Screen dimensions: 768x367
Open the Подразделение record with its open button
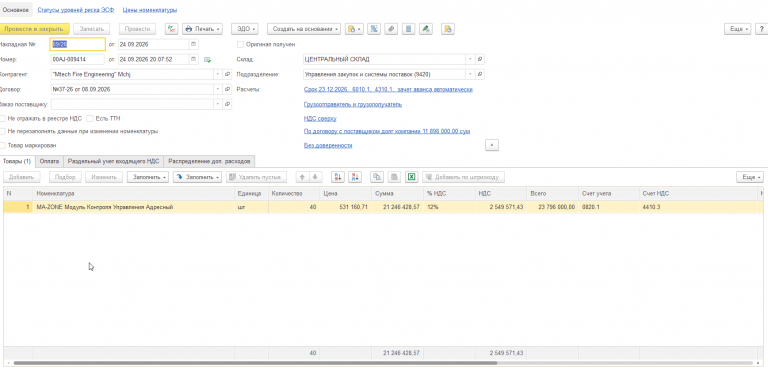480,74
